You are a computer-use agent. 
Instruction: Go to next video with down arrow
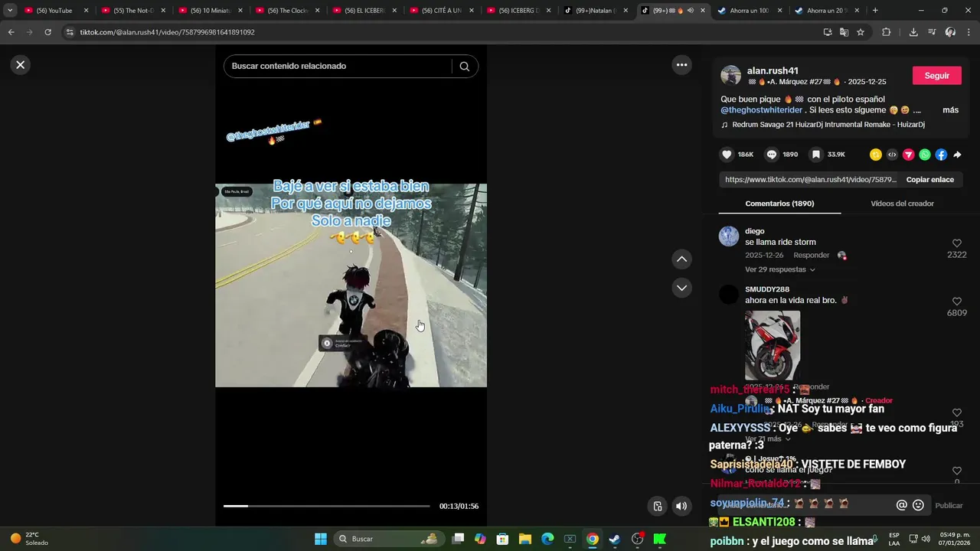[681, 288]
